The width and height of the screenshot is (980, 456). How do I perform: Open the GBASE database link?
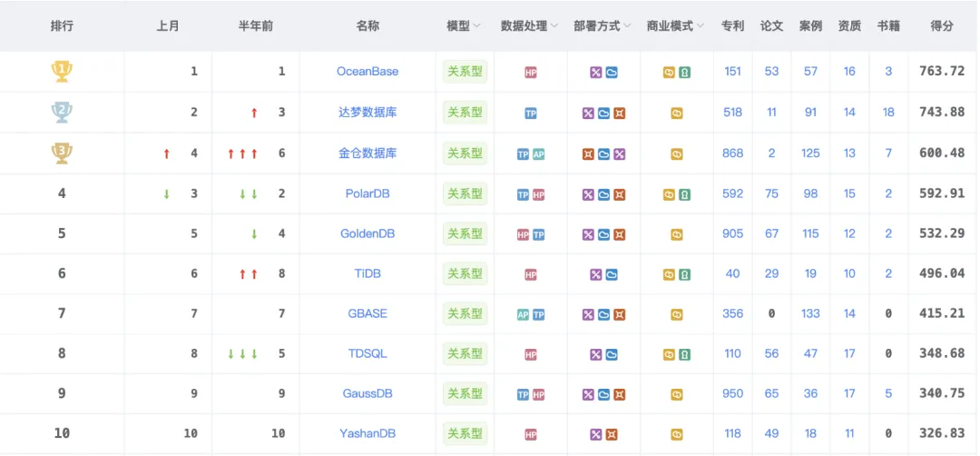click(367, 313)
